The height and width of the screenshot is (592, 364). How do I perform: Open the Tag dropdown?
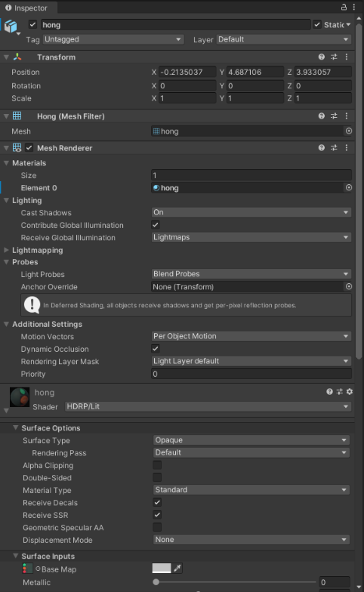coord(113,39)
